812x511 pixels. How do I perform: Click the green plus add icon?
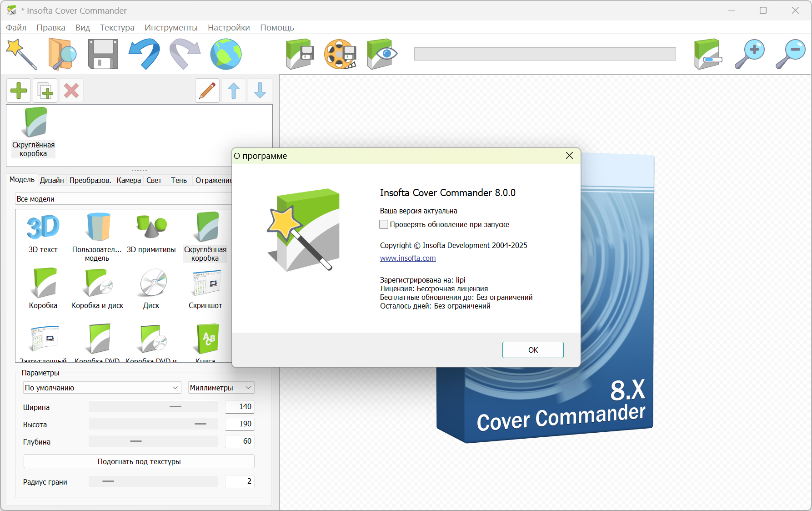pos(19,91)
